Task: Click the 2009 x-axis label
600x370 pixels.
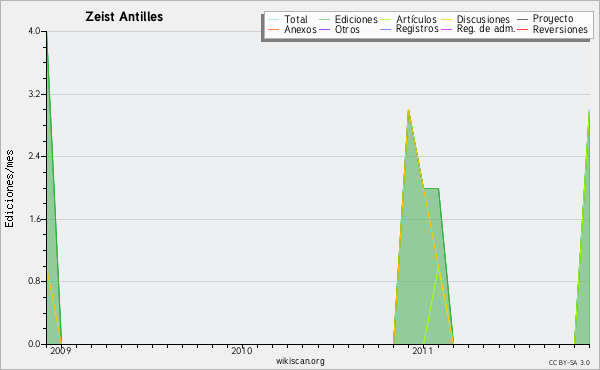Action: (x=60, y=351)
